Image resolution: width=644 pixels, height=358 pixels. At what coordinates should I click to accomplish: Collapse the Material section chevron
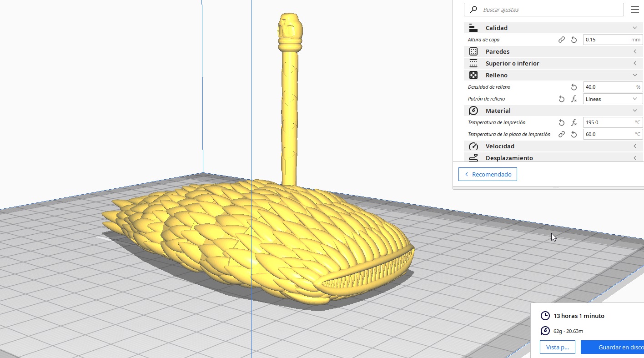tap(635, 111)
